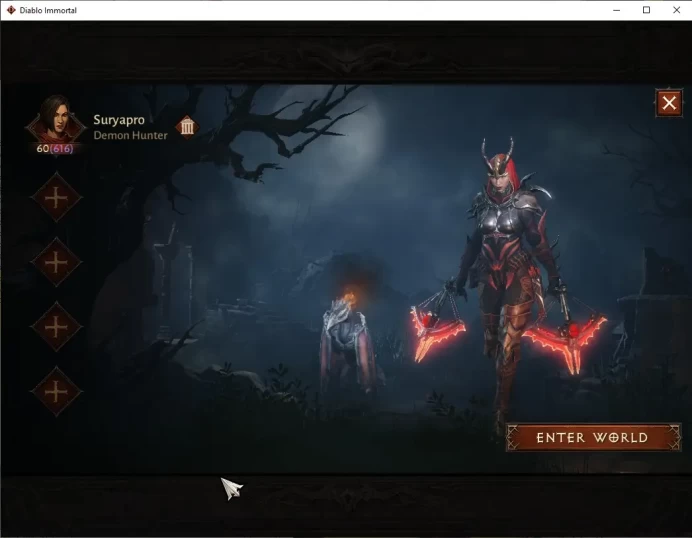The width and height of the screenshot is (692, 538).
Task: Add character in the second empty slot
Action: click(56, 262)
